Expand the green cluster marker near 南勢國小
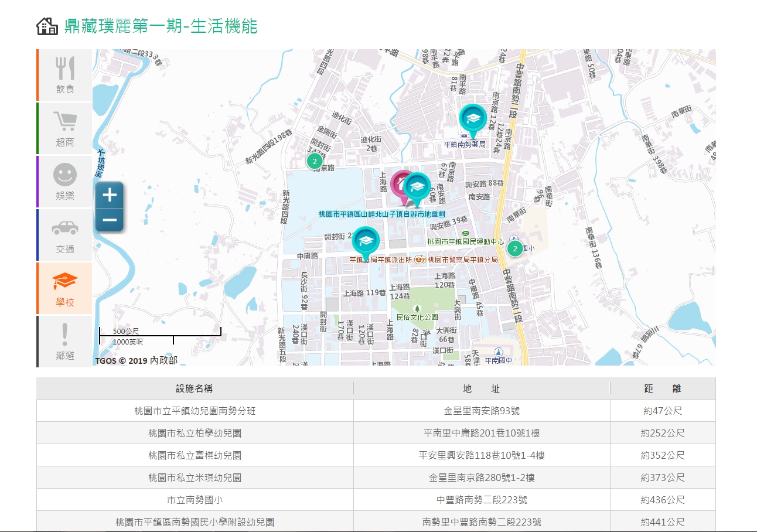The height and width of the screenshot is (532, 757). click(514, 249)
